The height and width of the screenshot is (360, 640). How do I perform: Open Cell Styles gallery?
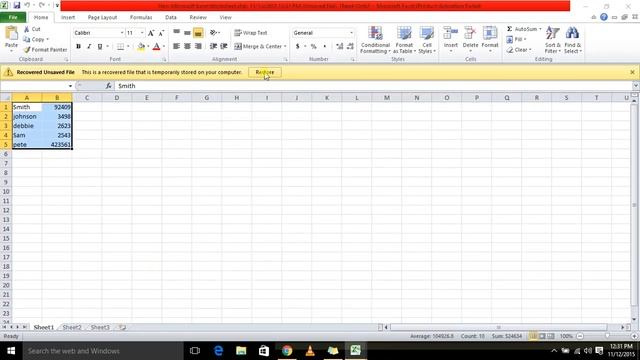tap(427, 40)
